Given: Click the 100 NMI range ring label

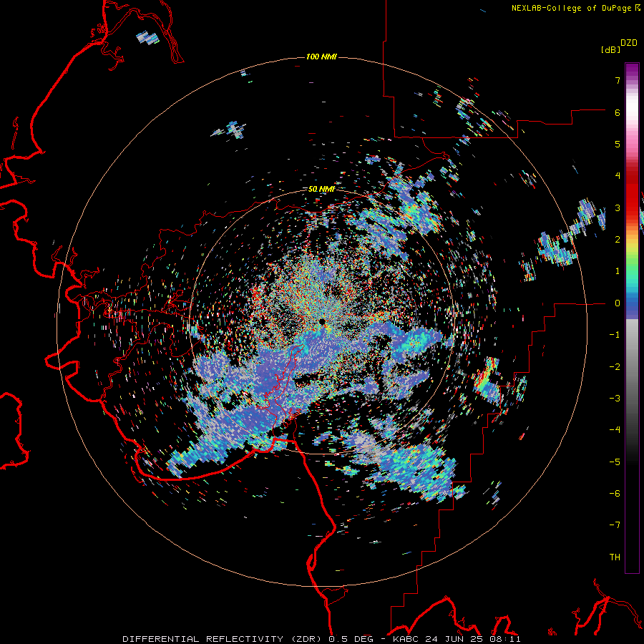Looking at the screenshot, I should (x=321, y=57).
